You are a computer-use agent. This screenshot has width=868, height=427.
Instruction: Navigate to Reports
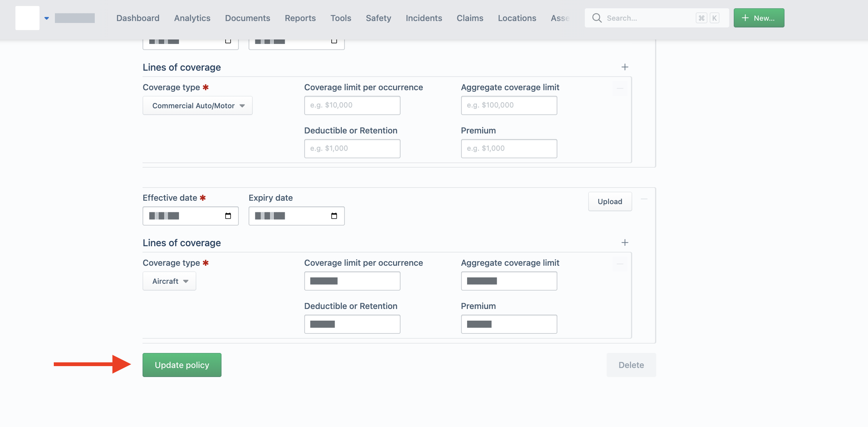click(300, 18)
